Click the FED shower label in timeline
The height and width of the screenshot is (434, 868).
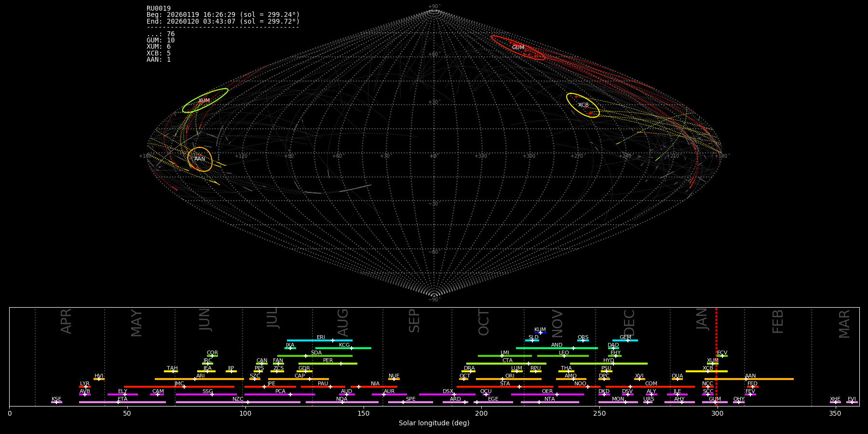(x=752, y=384)
